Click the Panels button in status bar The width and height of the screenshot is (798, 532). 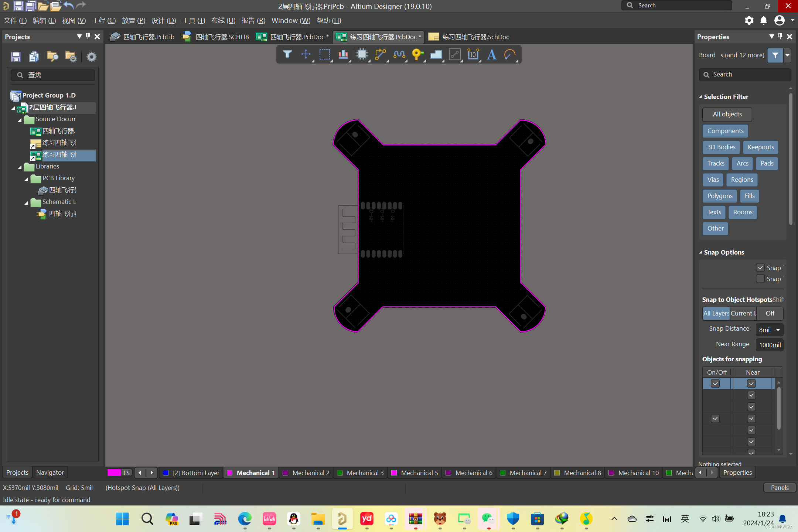[x=779, y=488]
